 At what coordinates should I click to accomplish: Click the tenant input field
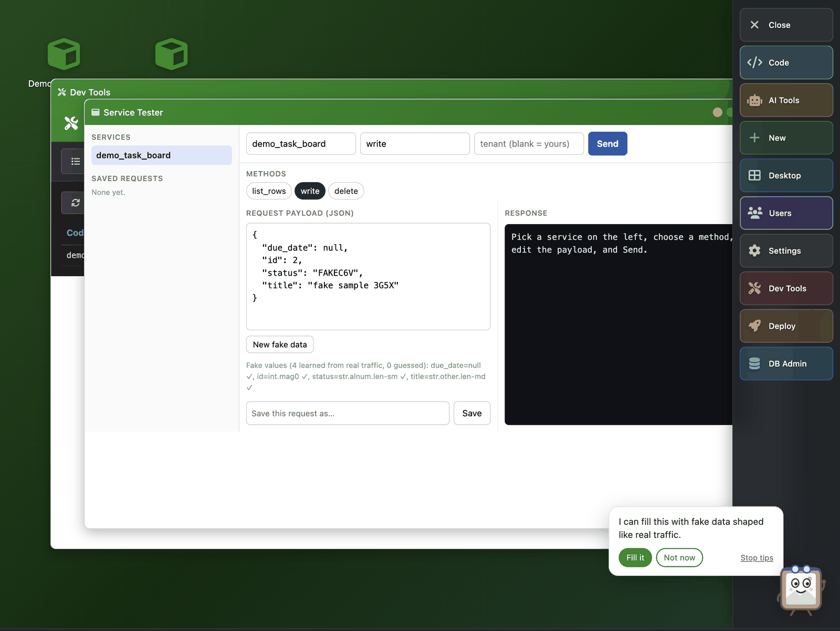[x=529, y=144]
